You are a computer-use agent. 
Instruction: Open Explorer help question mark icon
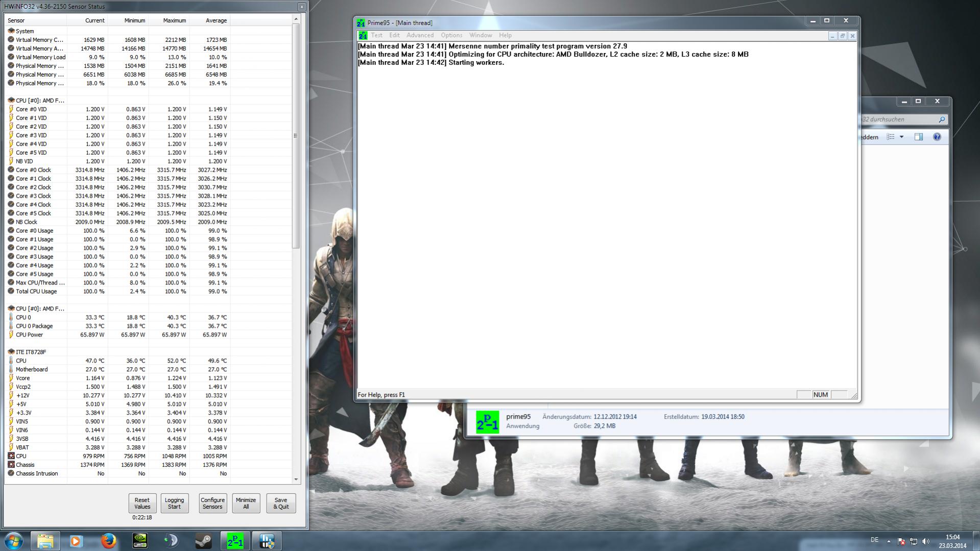coord(937,137)
